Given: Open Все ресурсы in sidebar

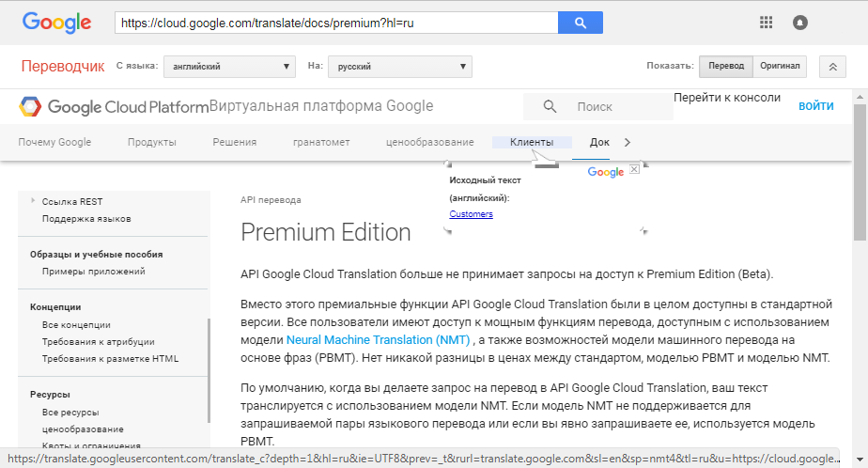Looking at the screenshot, I should (x=70, y=413).
